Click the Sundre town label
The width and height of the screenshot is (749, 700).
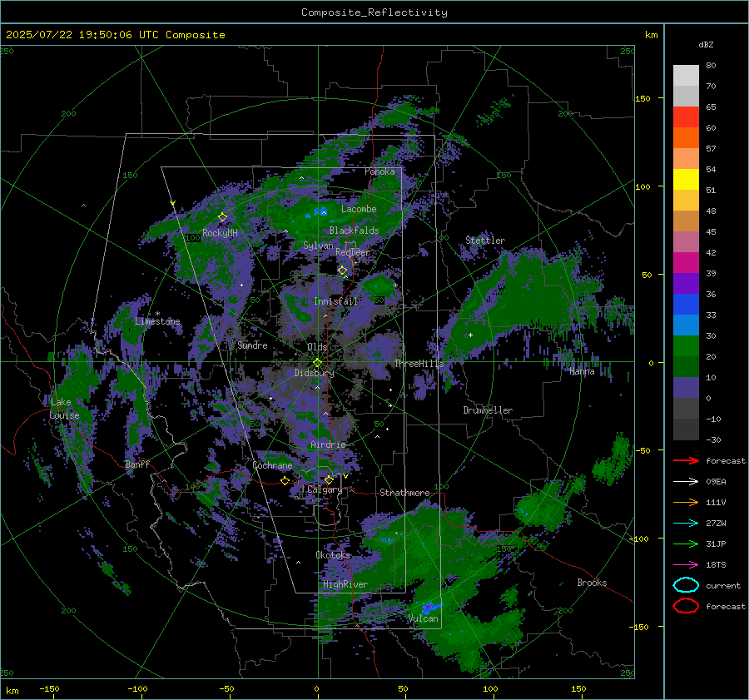click(x=252, y=345)
